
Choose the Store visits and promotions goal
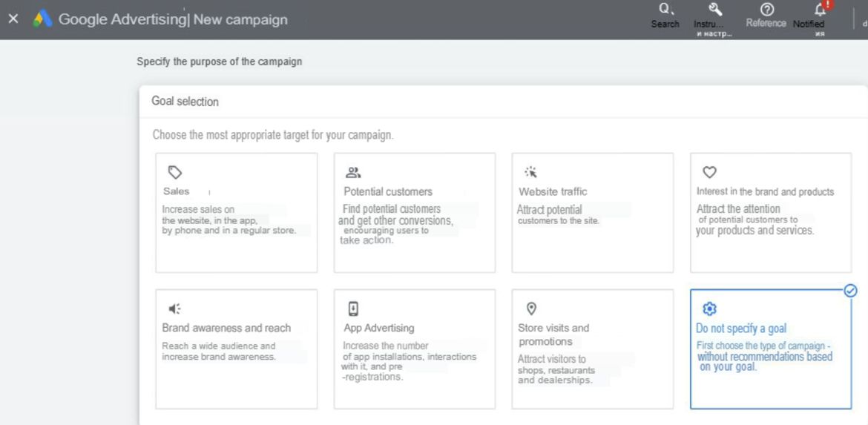(x=592, y=349)
